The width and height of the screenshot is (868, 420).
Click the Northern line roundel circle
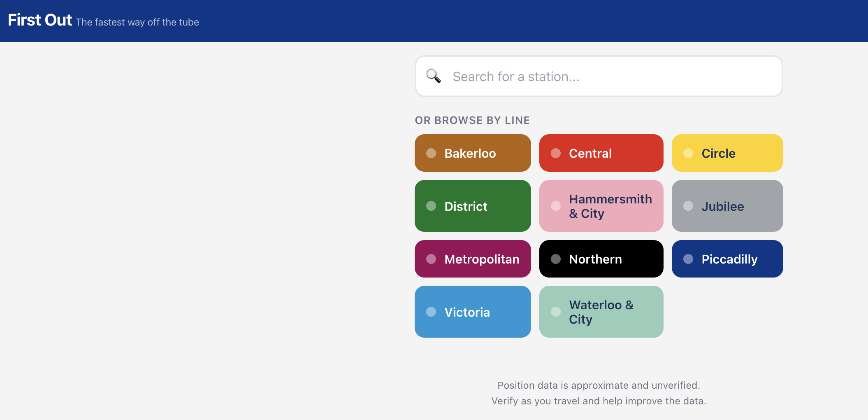click(556, 259)
